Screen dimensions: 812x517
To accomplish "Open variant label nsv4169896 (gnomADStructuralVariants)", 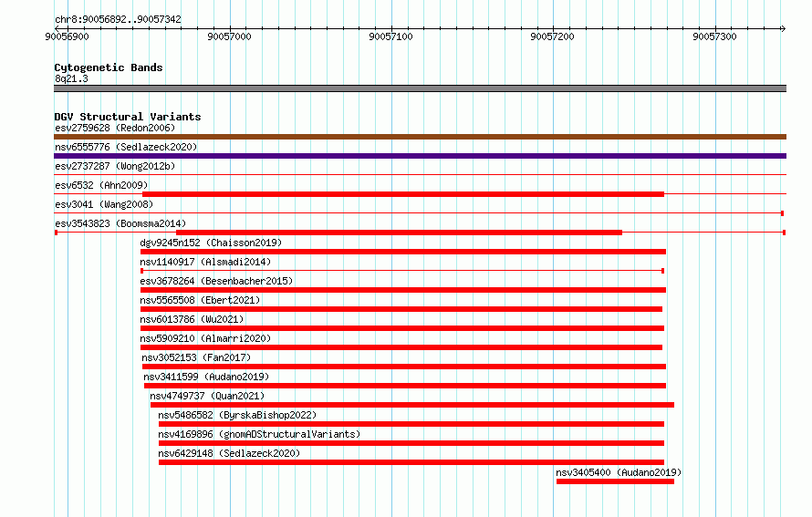I will [x=259, y=434].
